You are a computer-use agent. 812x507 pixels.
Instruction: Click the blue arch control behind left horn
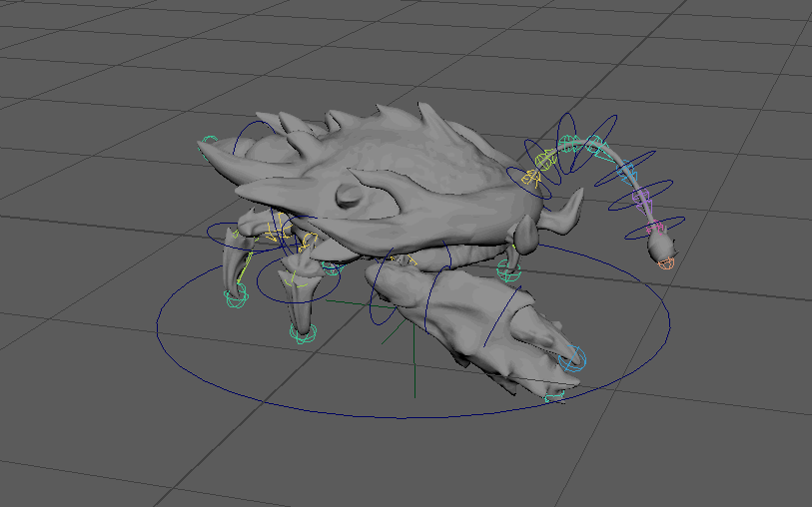[246, 135]
